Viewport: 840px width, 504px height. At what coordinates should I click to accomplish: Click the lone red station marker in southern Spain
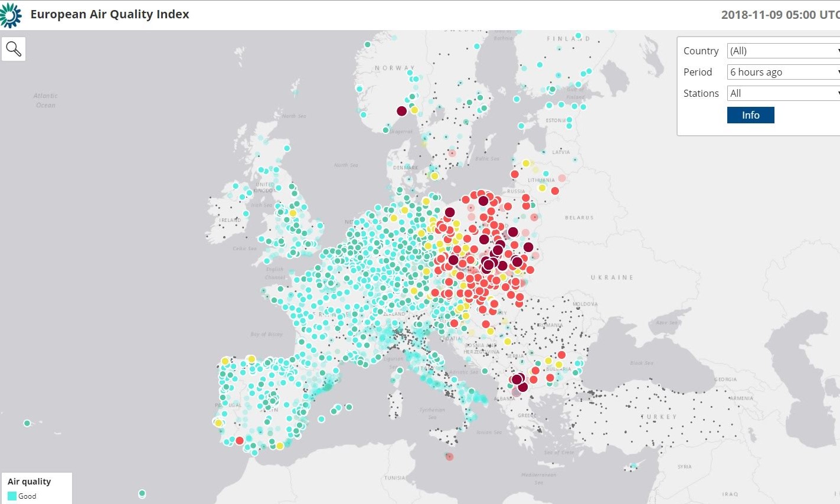[240, 440]
